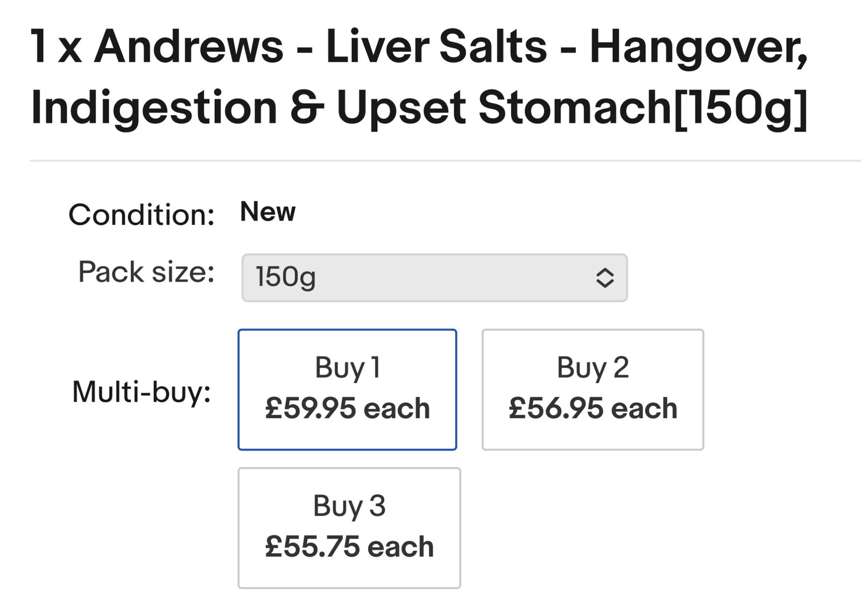Click 'Upset Stomach[150g]' in the title
The image size is (861, 616).
point(572,108)
